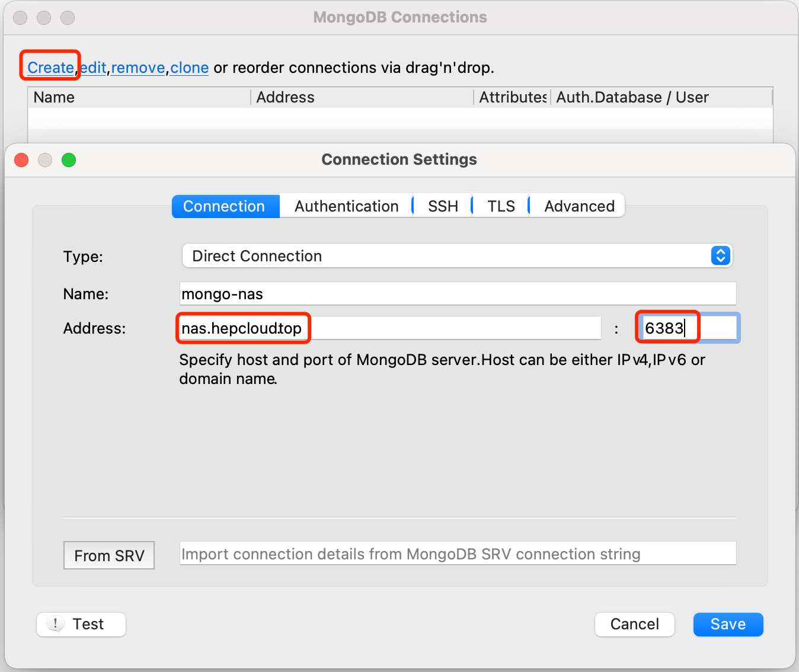Click the Test connection button
799x672 pixels.
(x=81, y=624)
